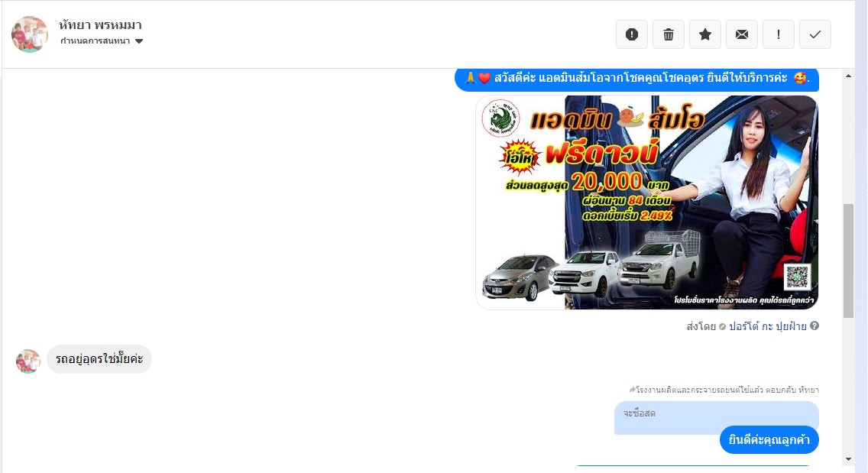
Task: Click the QR code on the promo image
Action: pos(797,277)
